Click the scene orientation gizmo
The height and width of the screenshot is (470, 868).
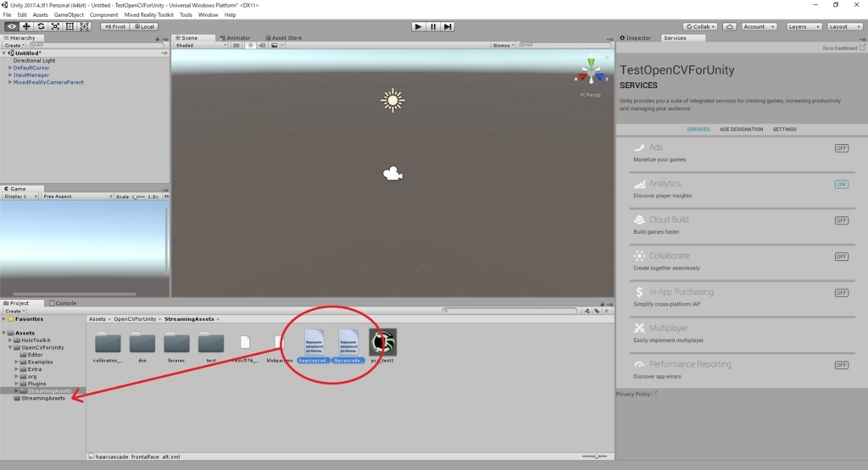(591, 73)
